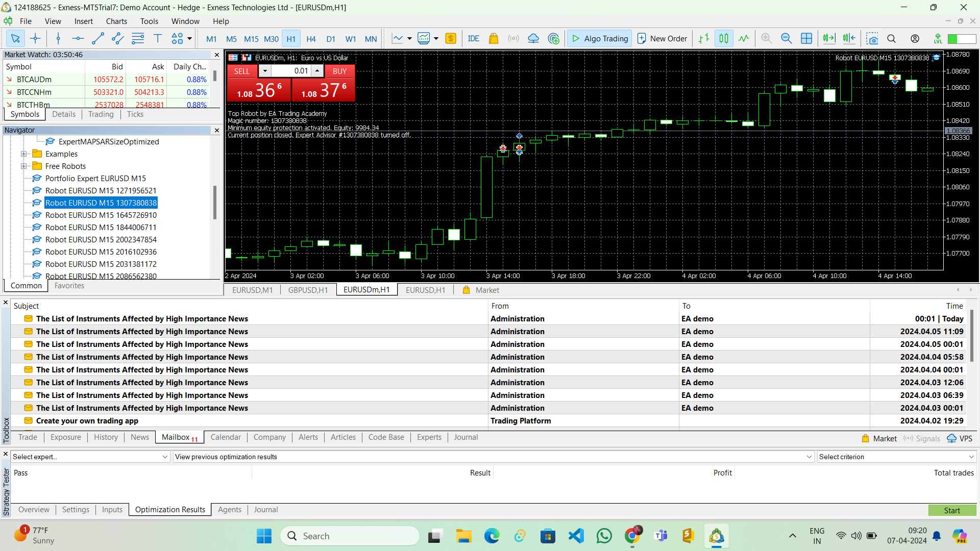This screenshot has height=551, width=980.
Task: Switch to the GBPUSD,H1 chart tab
Action: [x=308, y=290]
